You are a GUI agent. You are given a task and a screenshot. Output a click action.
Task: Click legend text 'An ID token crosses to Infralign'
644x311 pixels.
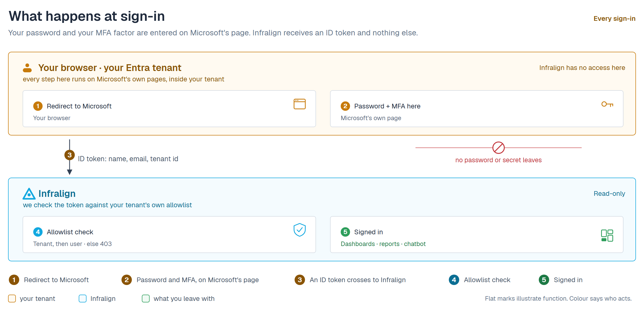coord(358,280)
